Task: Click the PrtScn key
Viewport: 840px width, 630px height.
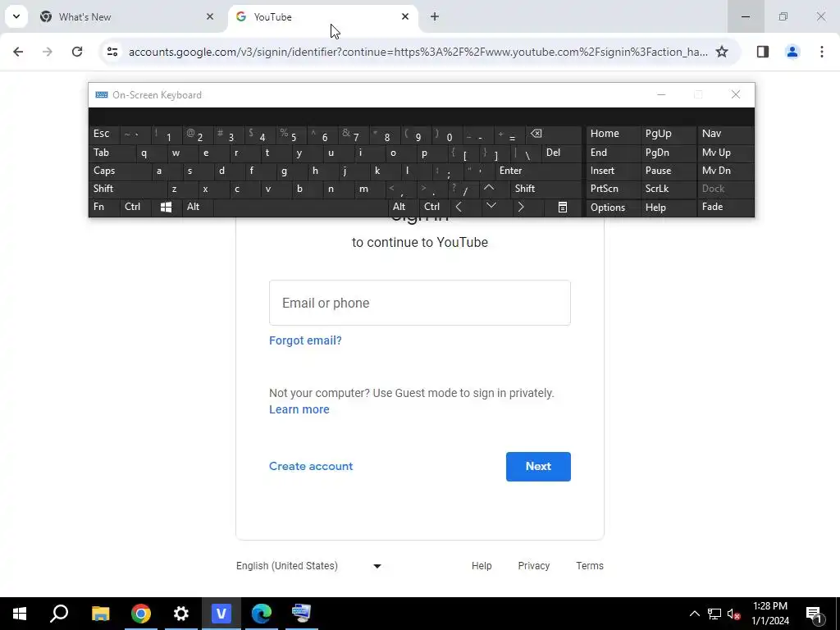Action: [613, 189]
